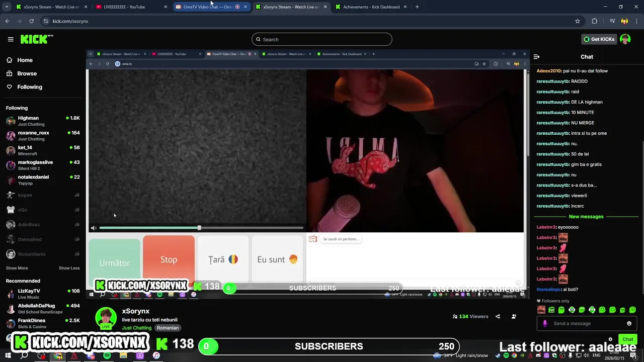Open the Just Chatting category link
Image resolution: width=644 pixels, height=362 pixels.
tap(136, 328)
